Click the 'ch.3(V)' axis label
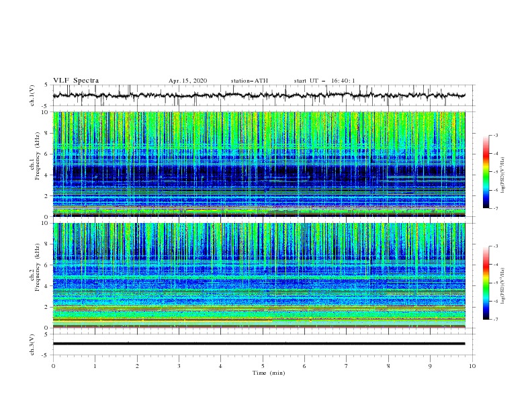Viewport: 532px width, 411px height. [32, 345]
